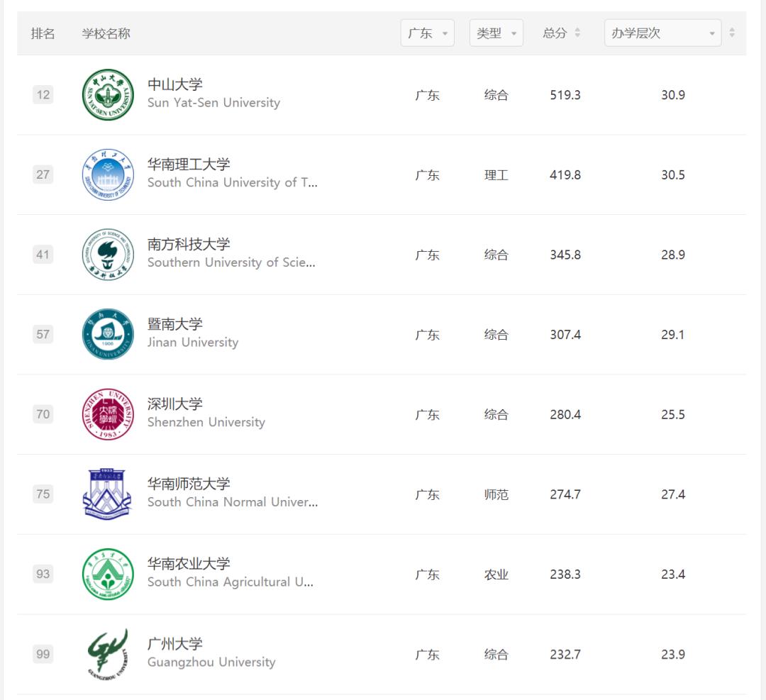
Task: Click the rank badge showing 99
Action: point(43,653)
